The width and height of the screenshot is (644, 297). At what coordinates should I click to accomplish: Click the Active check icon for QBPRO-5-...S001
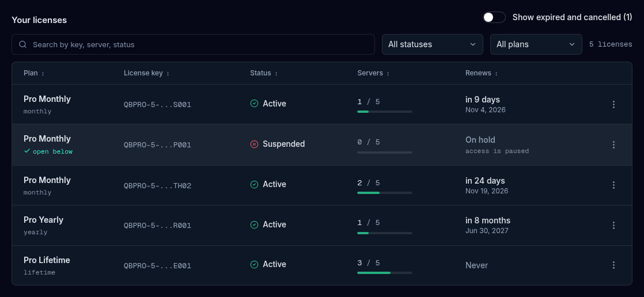(x=254, y=104)
